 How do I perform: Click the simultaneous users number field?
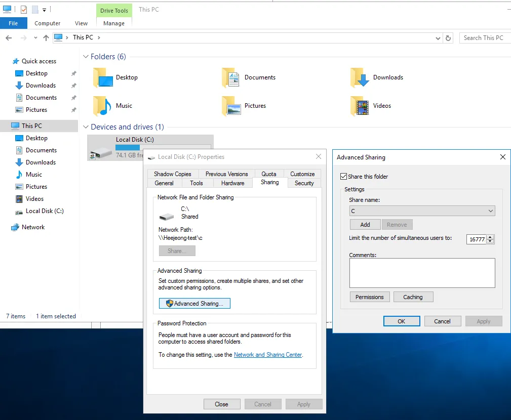tap(477, 239)
